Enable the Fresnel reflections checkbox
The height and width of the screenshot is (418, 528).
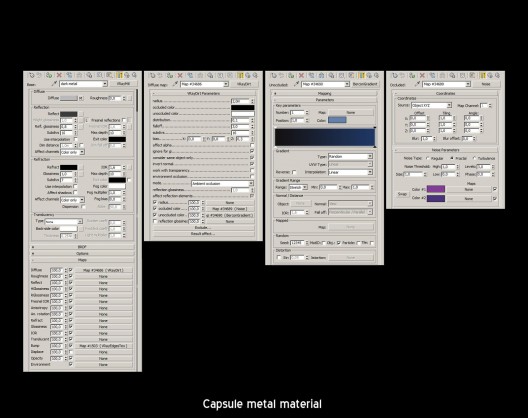pyautogui.click(x=124, y=120)
